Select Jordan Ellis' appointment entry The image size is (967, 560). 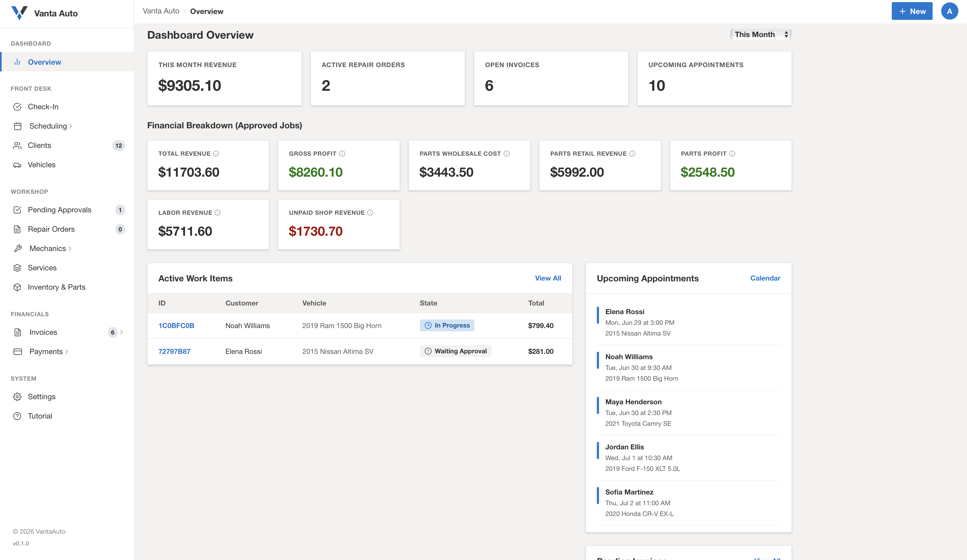click(689, 458)
